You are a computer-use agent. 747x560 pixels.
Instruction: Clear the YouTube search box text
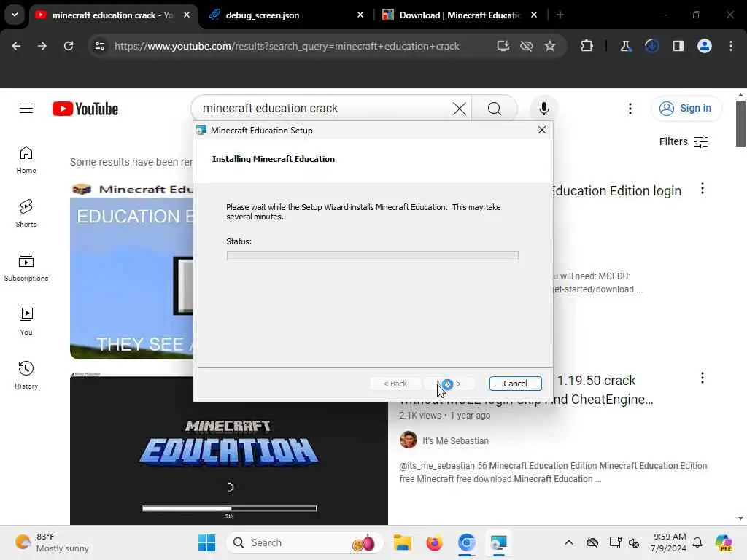click(x=459, y=109)
